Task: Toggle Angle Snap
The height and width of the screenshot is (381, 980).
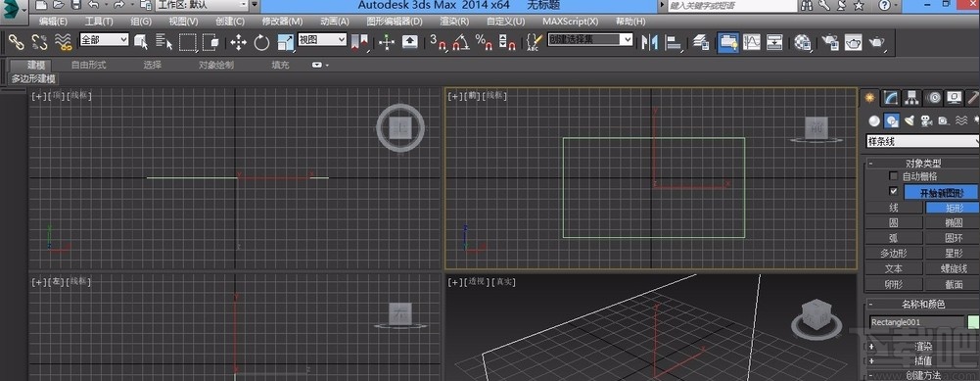Action: point(461,42)
